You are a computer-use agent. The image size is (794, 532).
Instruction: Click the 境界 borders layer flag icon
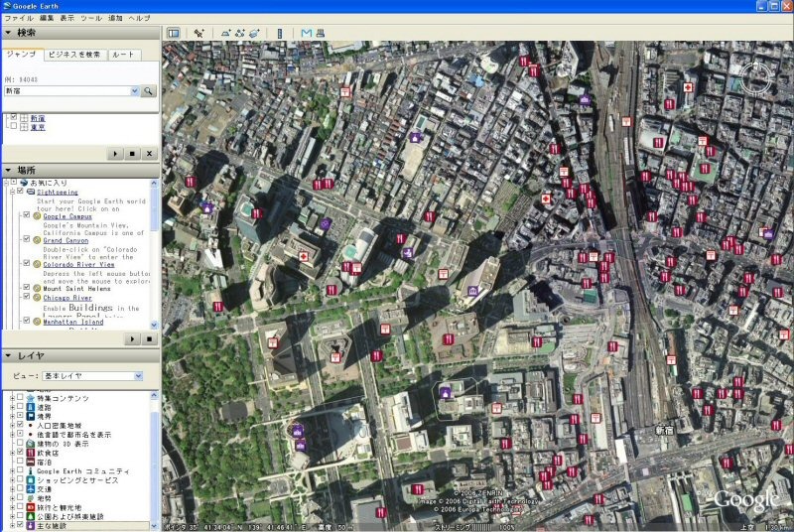pos(31,416)
